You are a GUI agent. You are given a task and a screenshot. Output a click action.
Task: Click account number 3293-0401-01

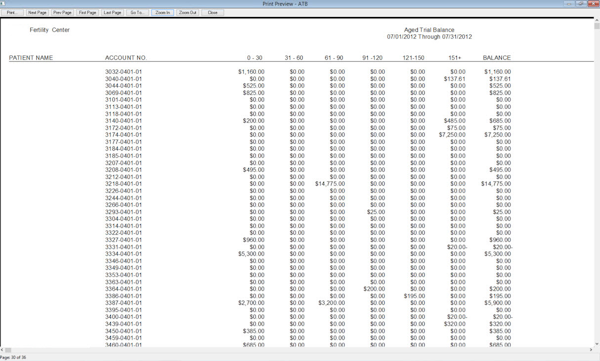point(123,212)
